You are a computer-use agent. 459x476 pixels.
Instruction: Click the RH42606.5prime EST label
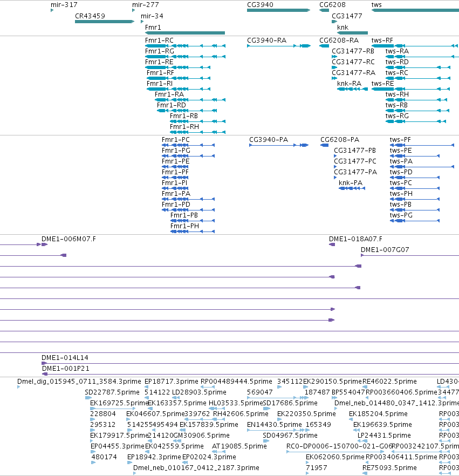(x=241, y=413)
